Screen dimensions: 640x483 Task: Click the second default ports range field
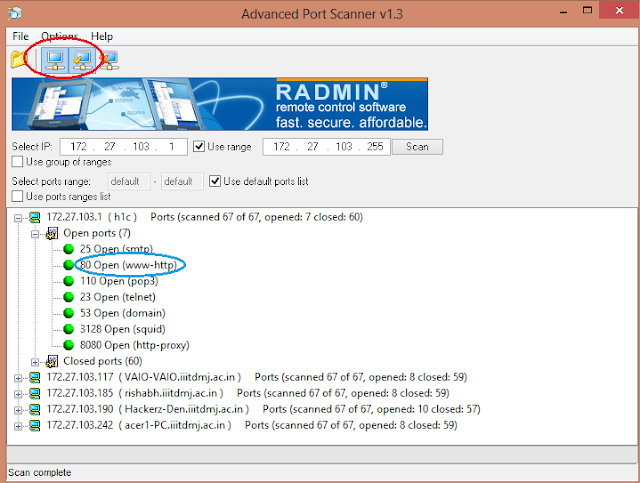[x=182, y=181]
